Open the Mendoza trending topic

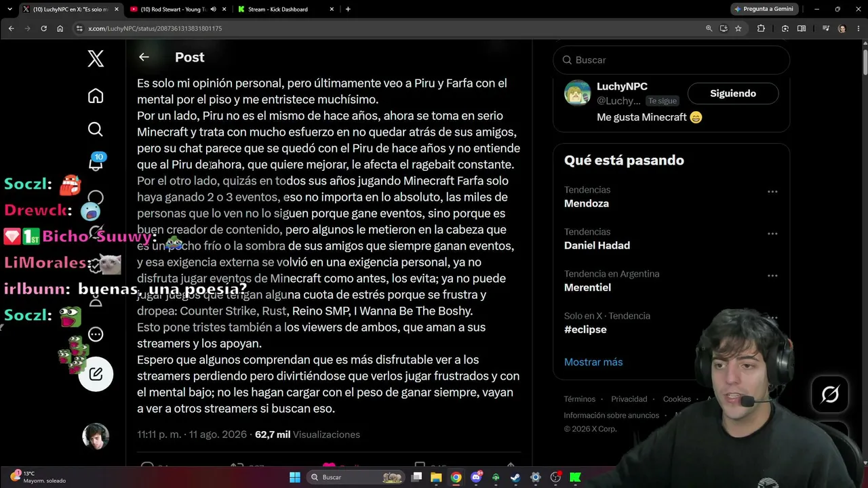coord(587,203)
